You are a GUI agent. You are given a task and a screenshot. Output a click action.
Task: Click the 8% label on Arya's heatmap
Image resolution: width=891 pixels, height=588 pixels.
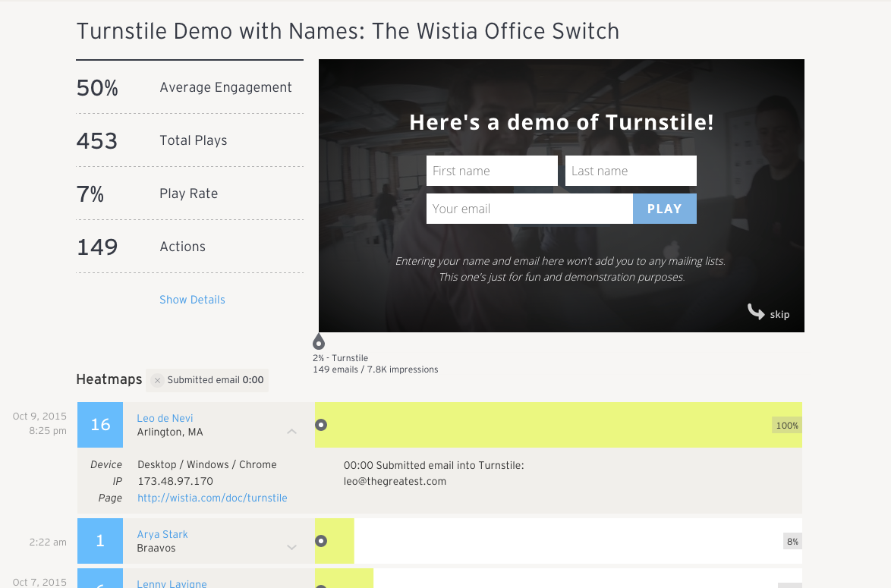(792, 542)
